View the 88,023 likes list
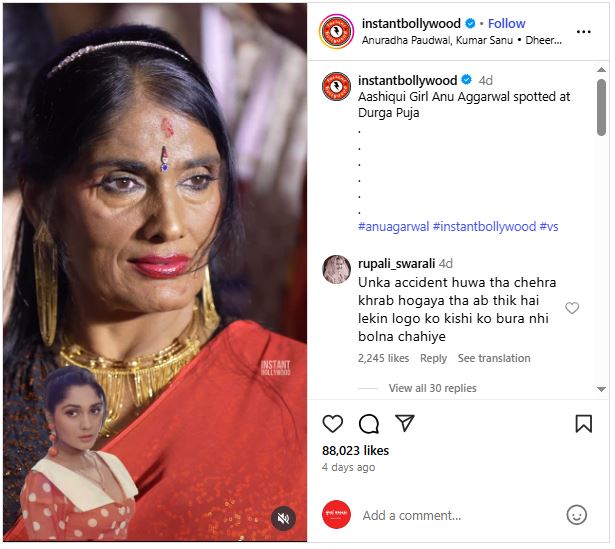Screen dimensions: 615x549 [x=356, y=450]
